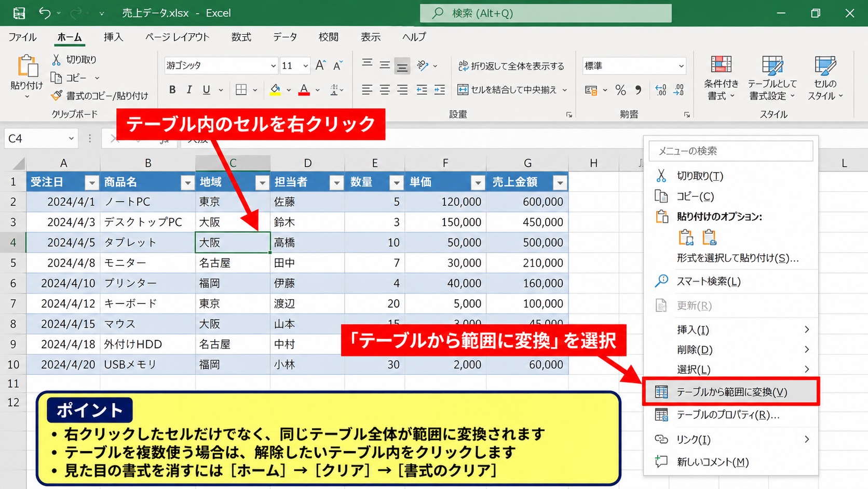The height and width of the screenshot is (489, 868).
Task: Center text horizontally
Action: tap(385, 90)
